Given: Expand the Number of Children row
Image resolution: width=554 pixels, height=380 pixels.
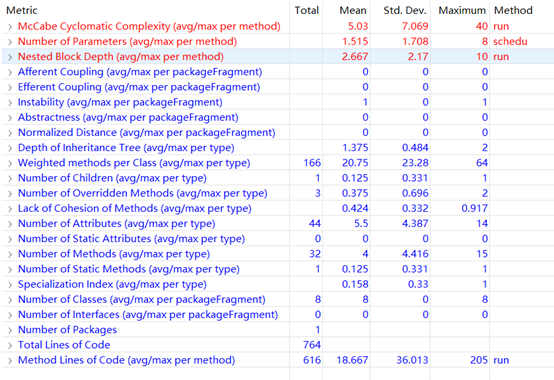Looking at the screenshot, I should (x=10, y=178).
